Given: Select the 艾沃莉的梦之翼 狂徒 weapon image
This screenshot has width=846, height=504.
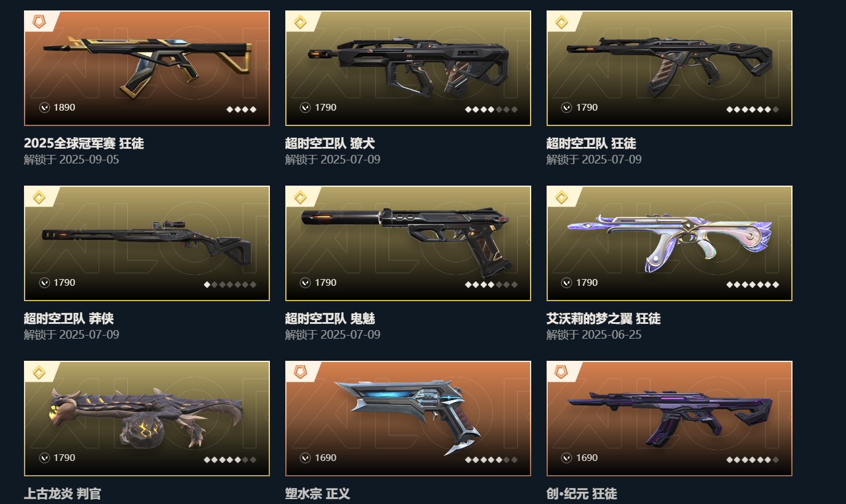Looking at the screenshot, I should [x=670, y=243].
